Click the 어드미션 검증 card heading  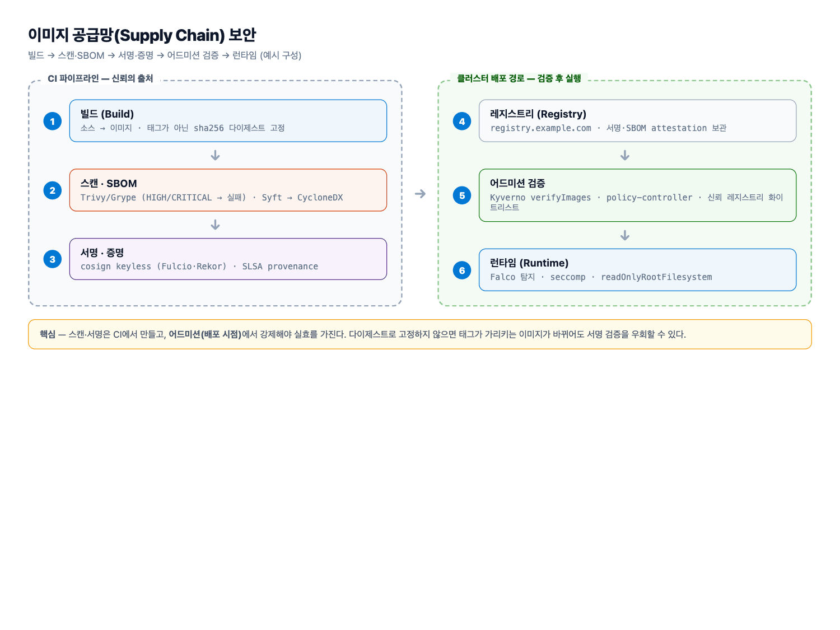tap(517, 183)
